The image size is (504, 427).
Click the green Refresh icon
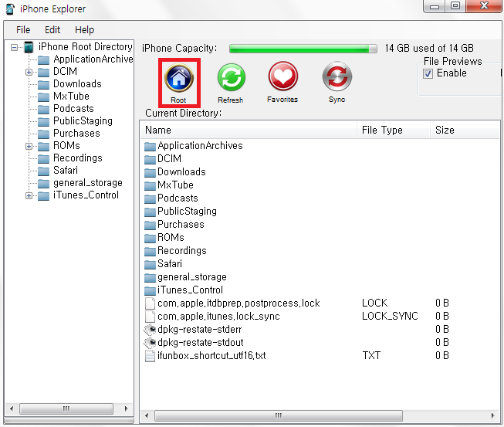click(x=231, y=78)
